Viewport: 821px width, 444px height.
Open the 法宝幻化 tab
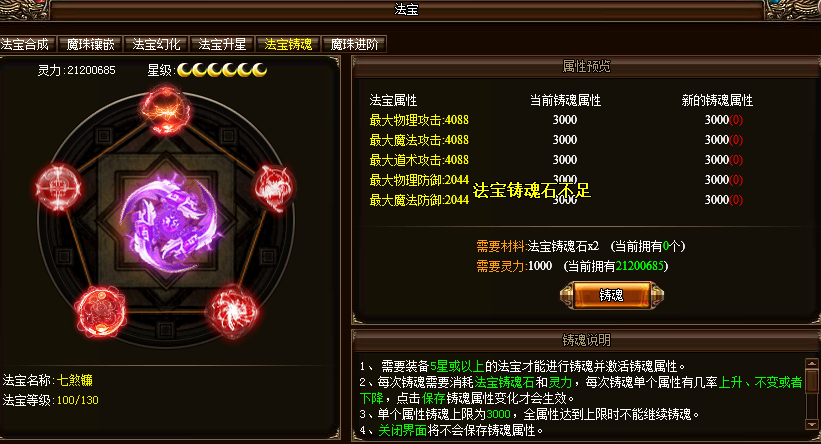point(156,45)
